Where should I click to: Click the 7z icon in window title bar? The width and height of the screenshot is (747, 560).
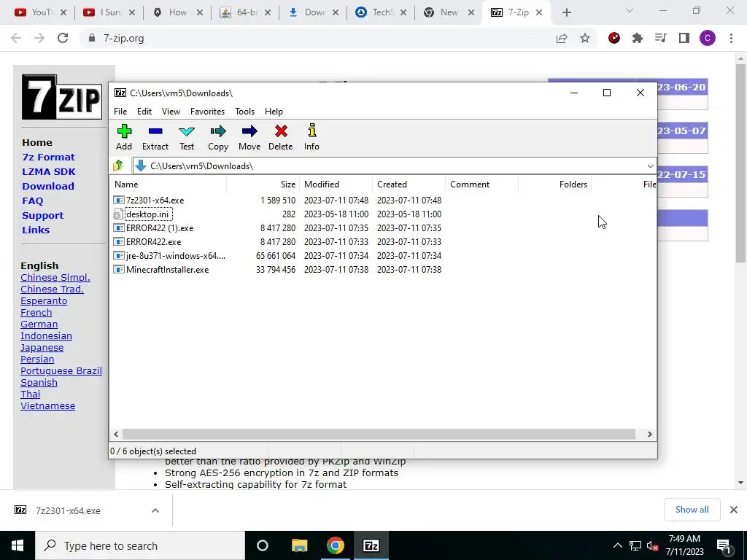(120, 93)
